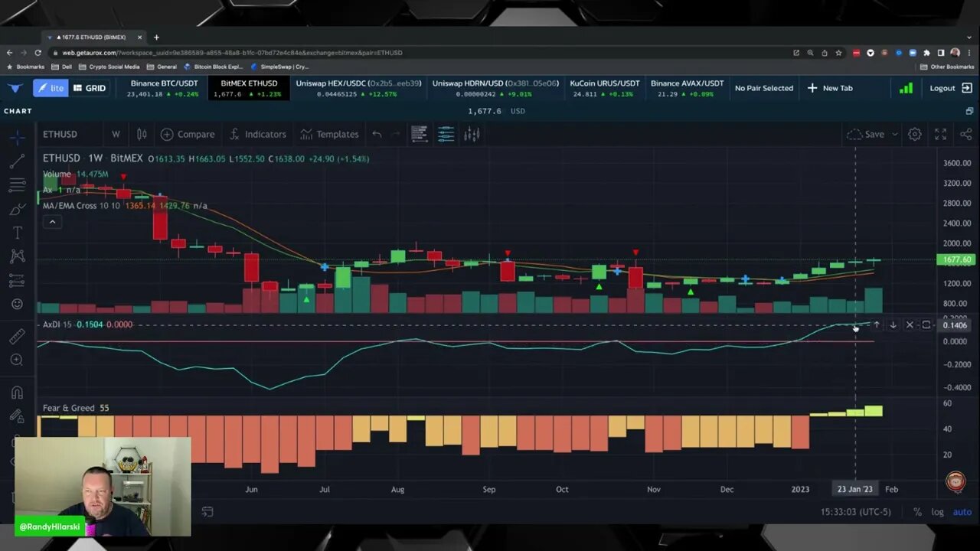Collapse the indicator legend chevron
The width and height of the screenshot is (980, 551).
(x=52, y=222)
